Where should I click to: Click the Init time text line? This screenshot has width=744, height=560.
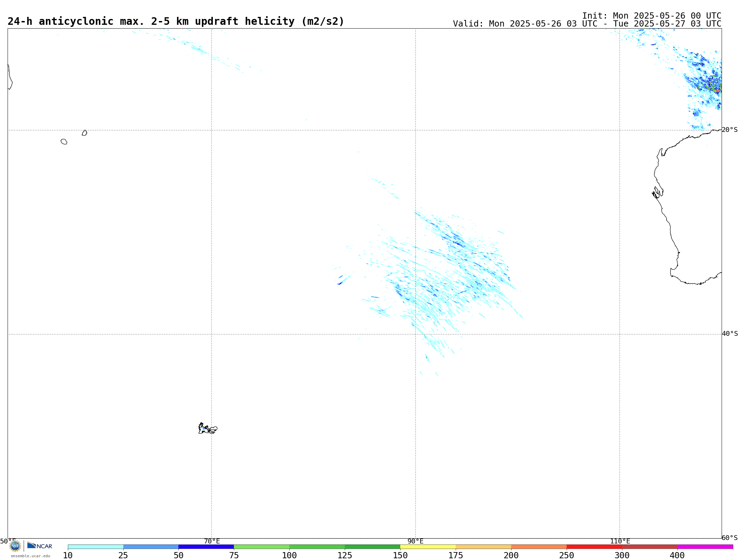click(x=652, y=16)
